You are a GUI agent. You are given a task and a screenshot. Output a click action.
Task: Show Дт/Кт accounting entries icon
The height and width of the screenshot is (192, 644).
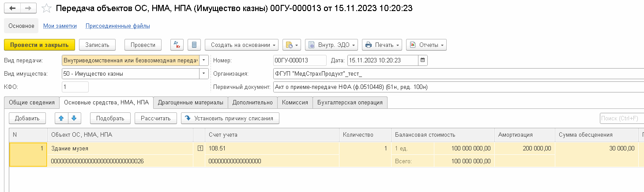click(177, 45)
